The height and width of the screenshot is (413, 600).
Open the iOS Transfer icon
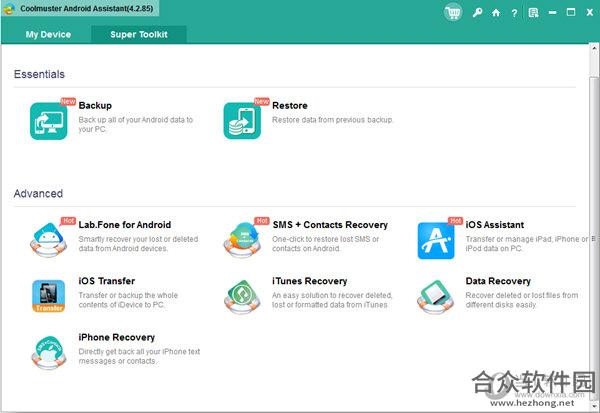click(x=49, y=296)
